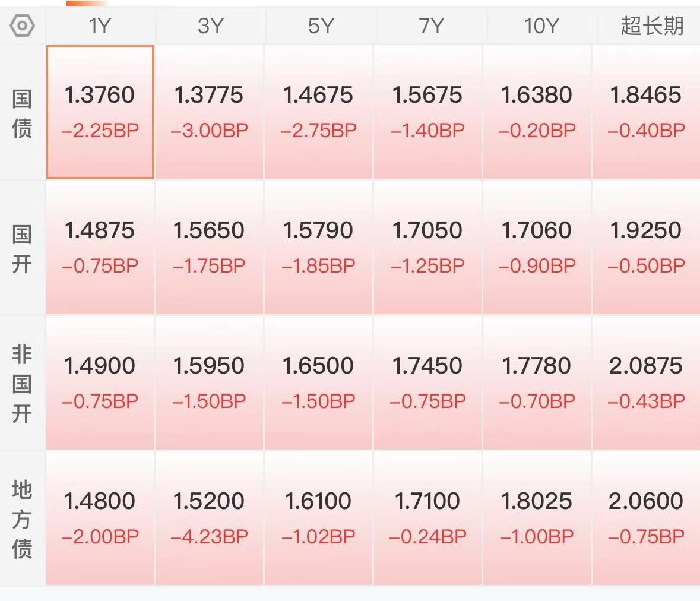Open the 国债 超长期 cell showing 1.8465

pyautogui.click(x=646, y=112)
